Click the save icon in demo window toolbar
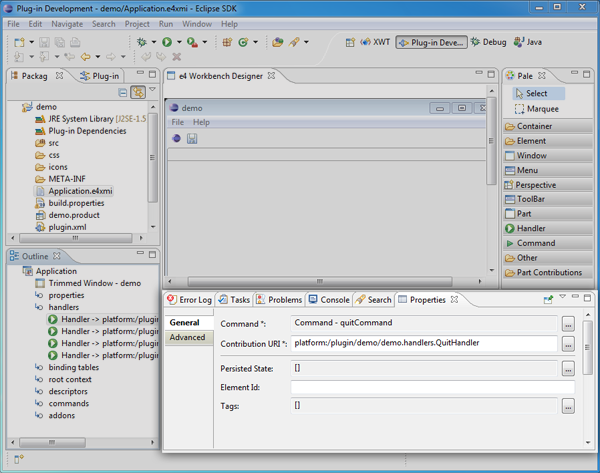This screenshot has height=473, width=600. click(192, 139)
